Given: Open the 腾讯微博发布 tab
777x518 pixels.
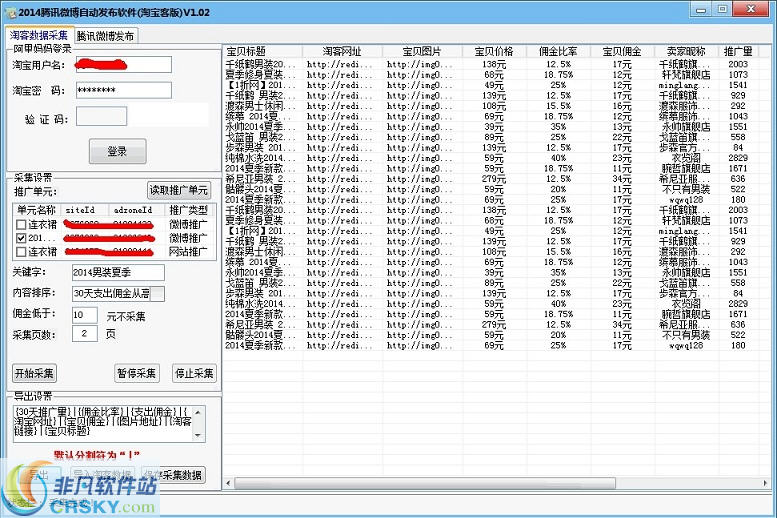Looking at the screenshot, I should 105,36.
